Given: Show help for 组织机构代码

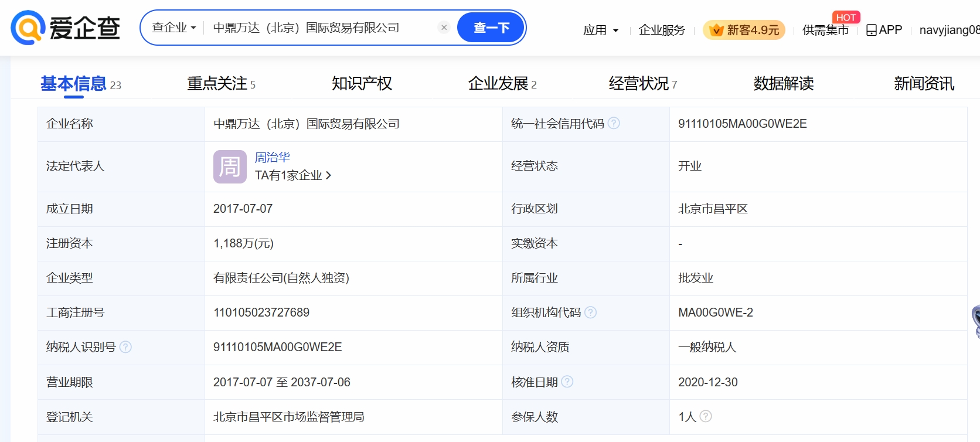Looking at the screenshot, I should point(591,312).
